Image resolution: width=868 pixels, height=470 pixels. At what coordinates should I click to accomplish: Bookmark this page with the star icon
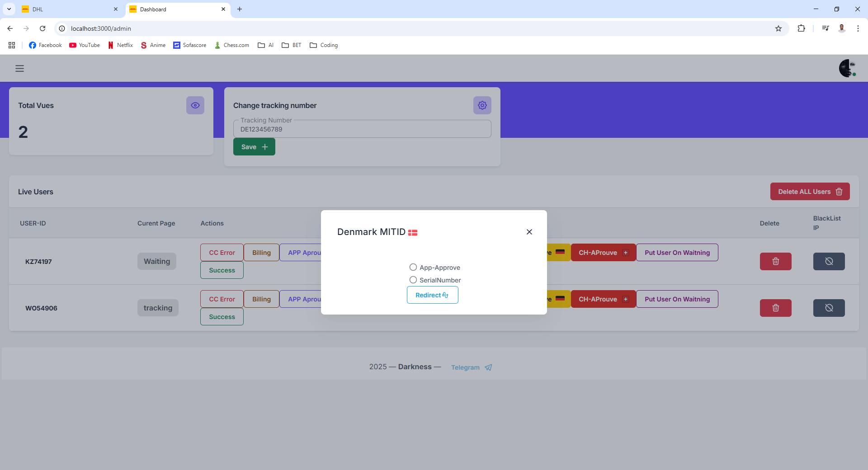tap(778, 28)
